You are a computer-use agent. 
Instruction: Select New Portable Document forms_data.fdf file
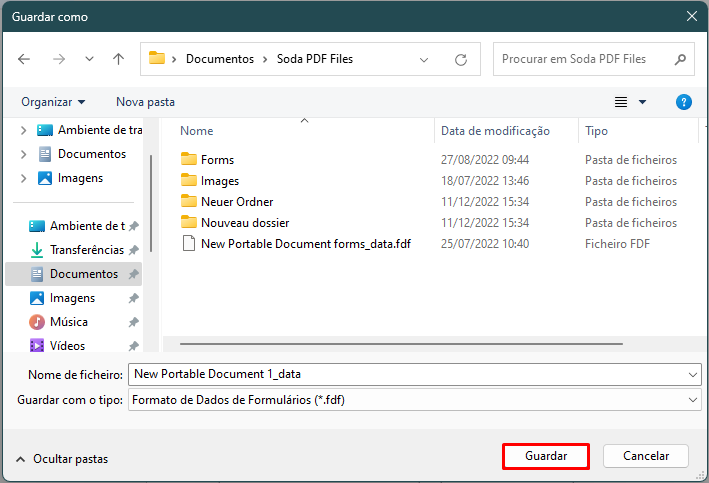click(x=306, y=244)
